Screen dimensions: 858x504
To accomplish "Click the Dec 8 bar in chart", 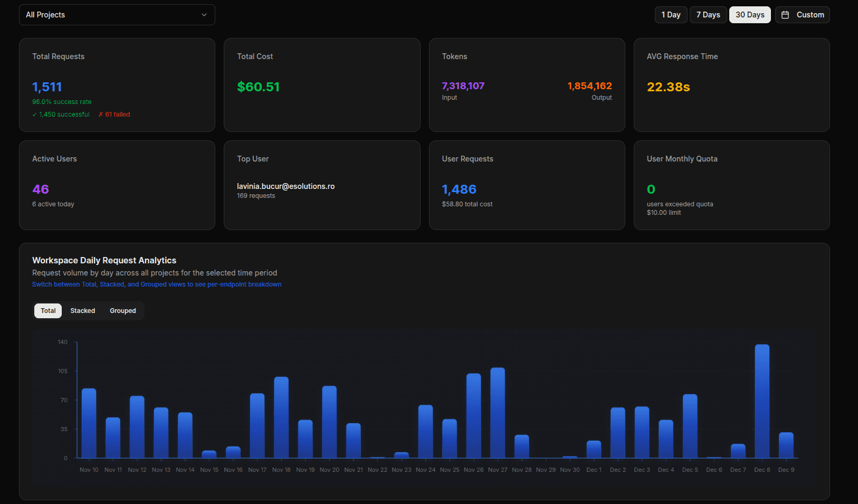I will 761,401.
